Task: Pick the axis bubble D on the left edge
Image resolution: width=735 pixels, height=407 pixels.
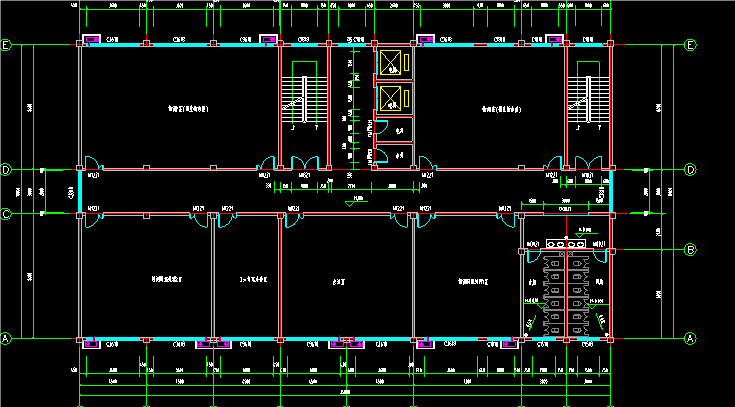Action: 6,170
